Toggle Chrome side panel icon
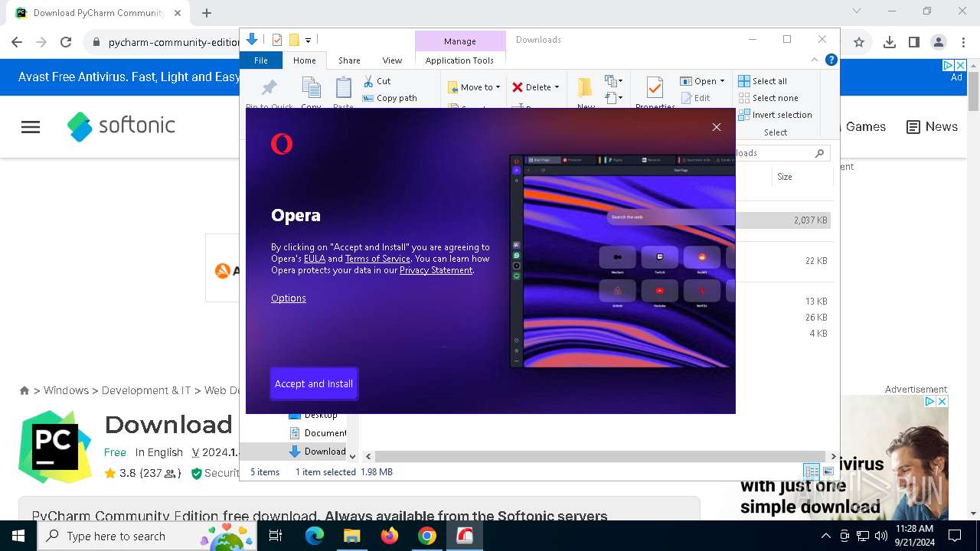980x551 pixels. pyautogui.click(x=913, y=42)
